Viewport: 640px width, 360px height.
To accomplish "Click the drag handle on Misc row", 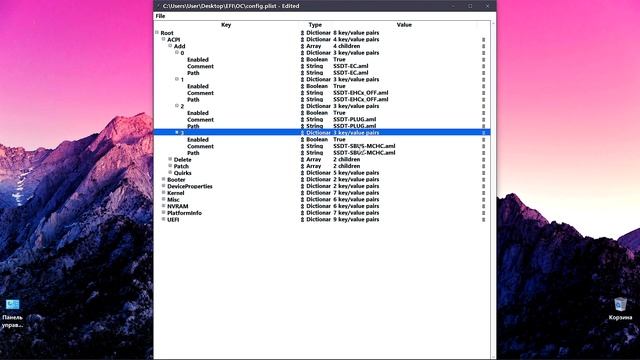I will (x=484, y=200).
